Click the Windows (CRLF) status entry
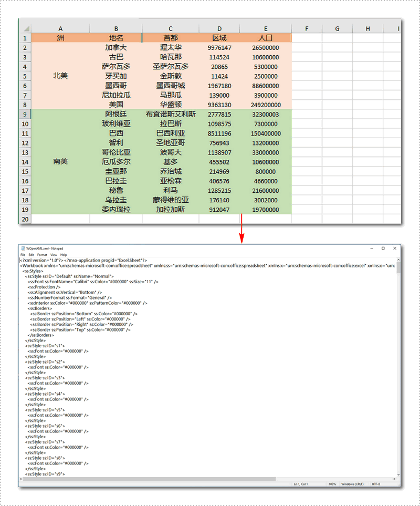The image size is (420, 506). pos(352,484)
